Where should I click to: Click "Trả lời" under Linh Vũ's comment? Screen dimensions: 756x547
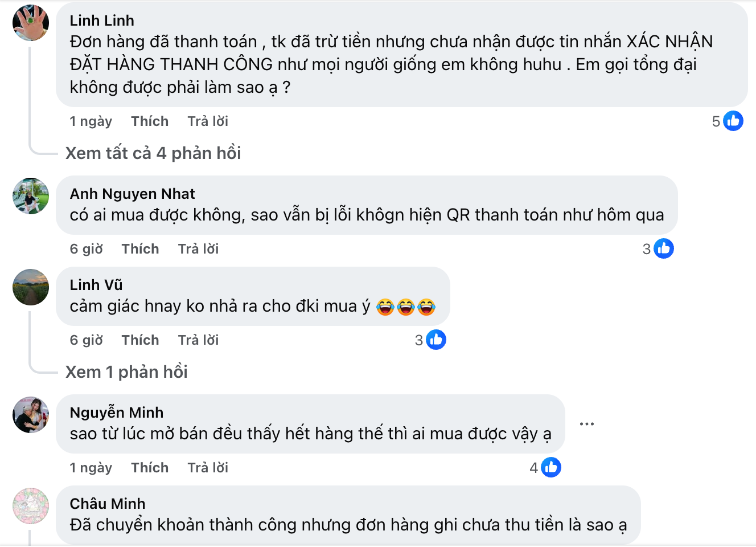tap(198, 340)
